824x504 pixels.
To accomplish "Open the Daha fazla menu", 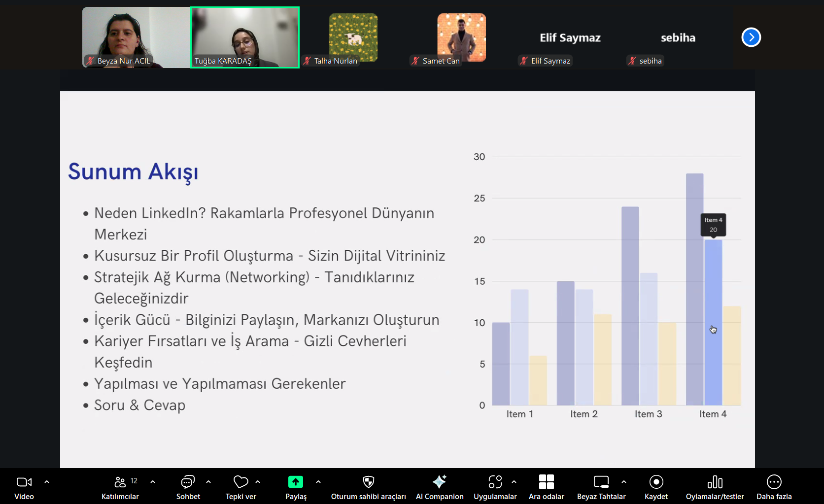I will [x=773, y=486].
